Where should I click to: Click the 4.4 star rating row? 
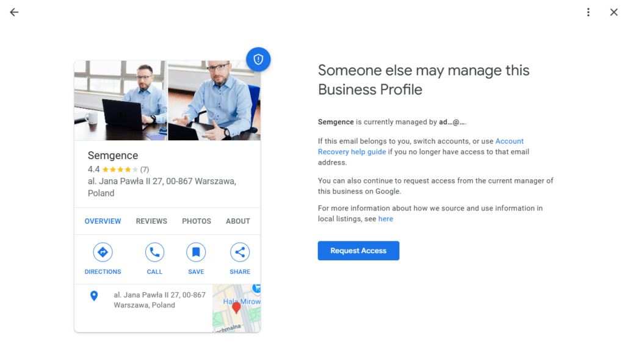118,170
